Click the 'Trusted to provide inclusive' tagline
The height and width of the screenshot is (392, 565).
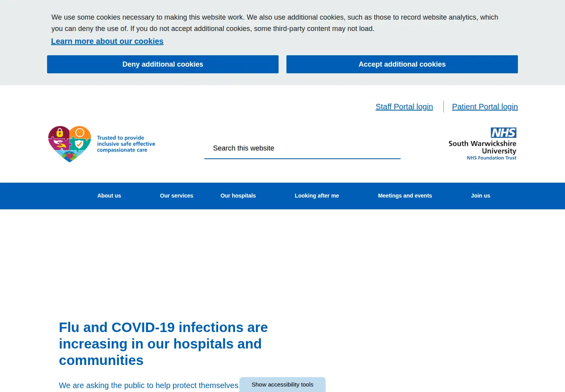(126, 144)
